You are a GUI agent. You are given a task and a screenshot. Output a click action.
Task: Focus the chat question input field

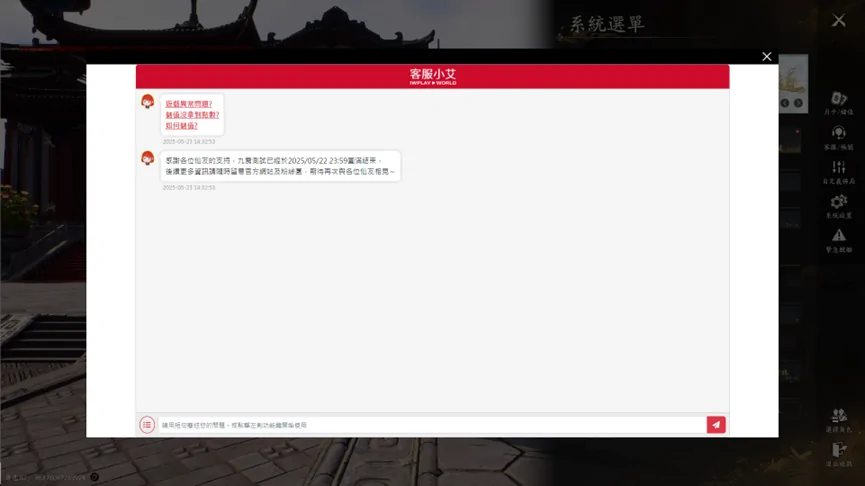(432, 425)
